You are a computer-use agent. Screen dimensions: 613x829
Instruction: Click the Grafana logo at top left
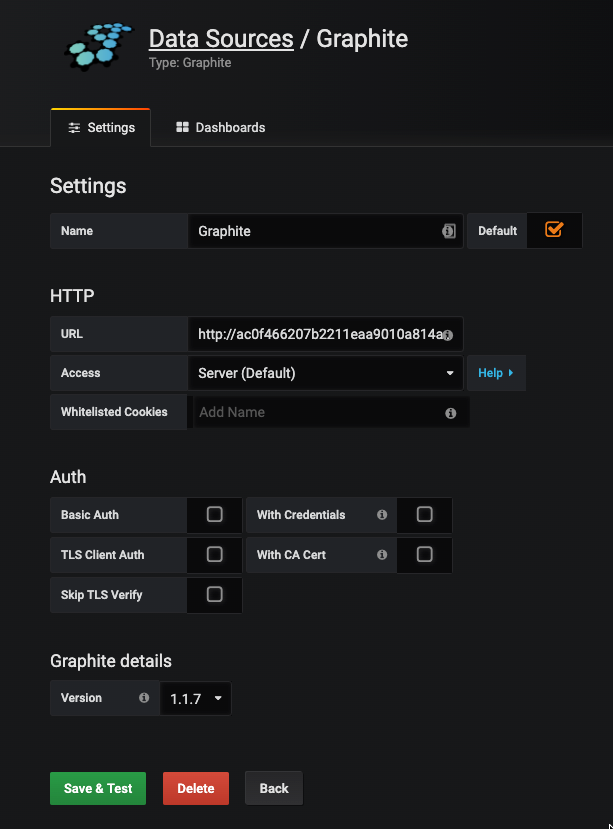pyautogui.click(x=97, y=46)
